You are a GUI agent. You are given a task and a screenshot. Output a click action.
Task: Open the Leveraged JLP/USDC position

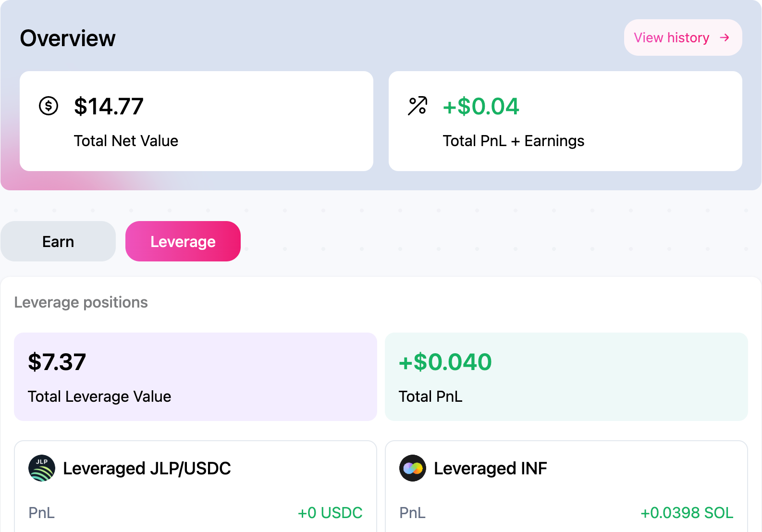(x=147, y=468)
